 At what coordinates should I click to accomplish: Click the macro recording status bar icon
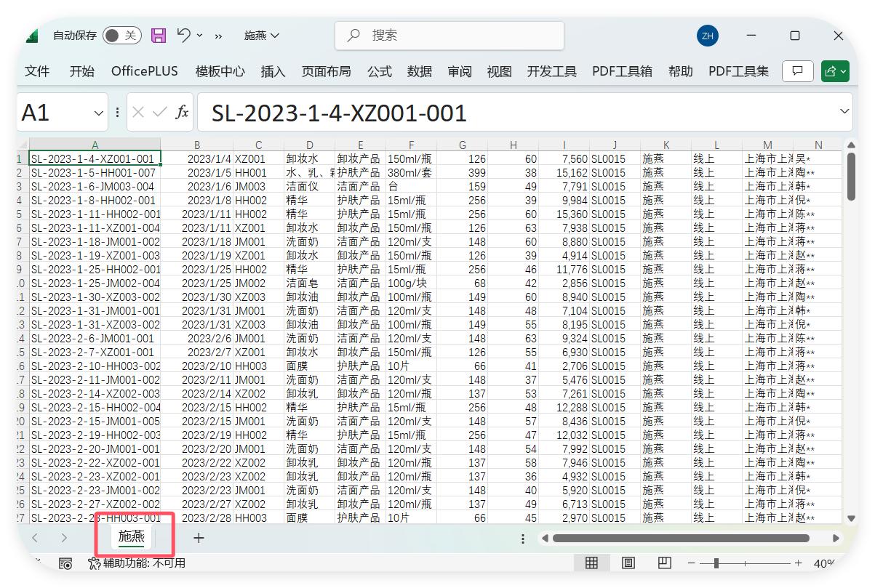[65, 563]
